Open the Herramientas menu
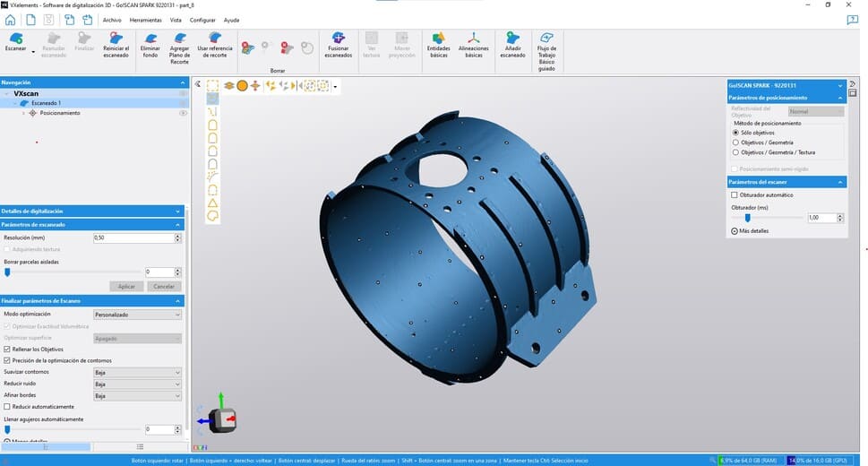 coord(145,19)
